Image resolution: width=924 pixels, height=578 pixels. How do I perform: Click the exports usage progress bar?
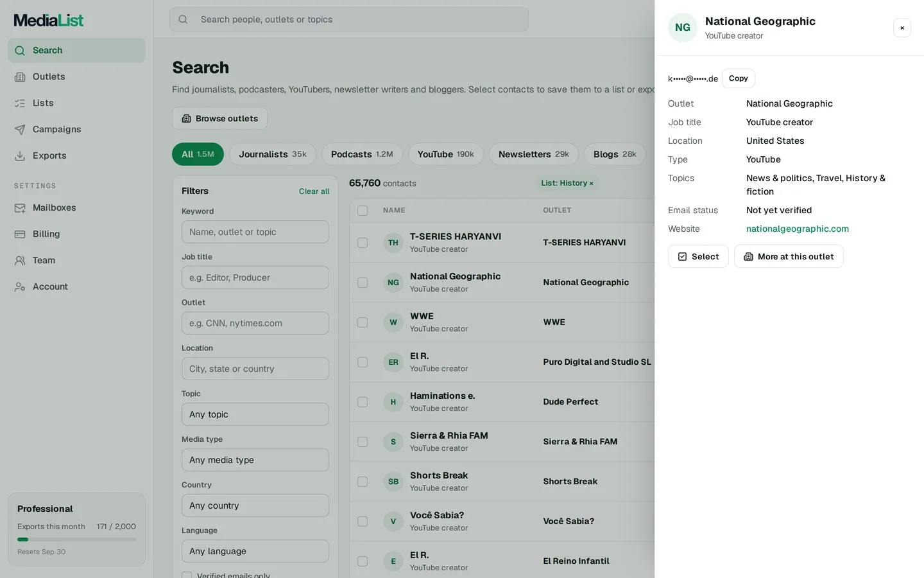(x=76, y=539)
